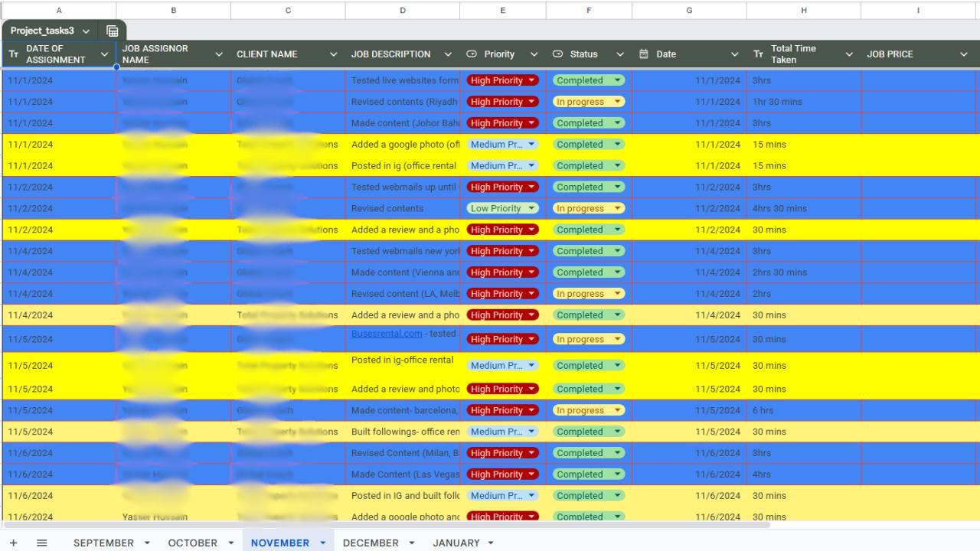
Task: Select column A header
Action: 59,10
